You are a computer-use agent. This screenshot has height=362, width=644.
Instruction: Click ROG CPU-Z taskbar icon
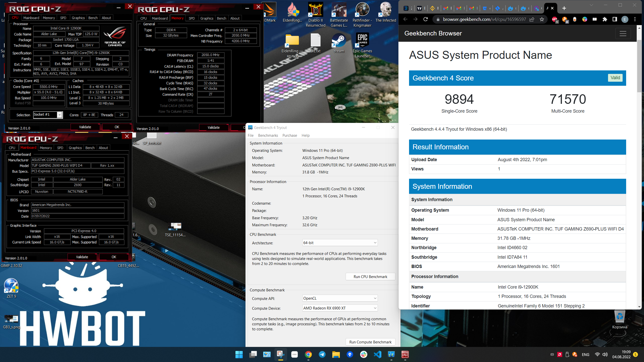pos(405,354)
